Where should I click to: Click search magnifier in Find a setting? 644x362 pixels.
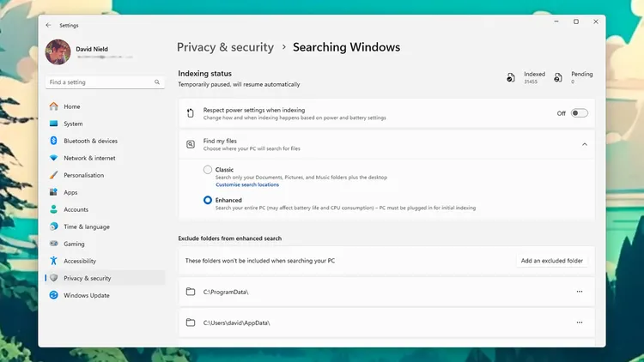[157, 82]
